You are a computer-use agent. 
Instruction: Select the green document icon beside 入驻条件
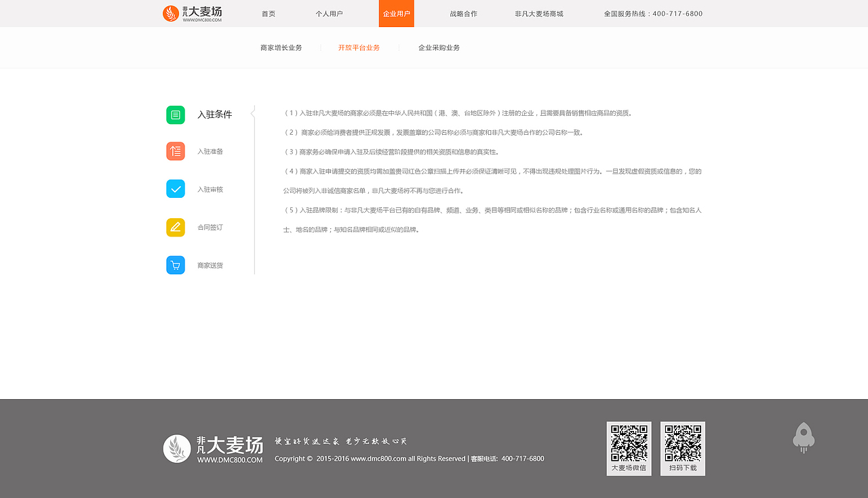[175, 115]
